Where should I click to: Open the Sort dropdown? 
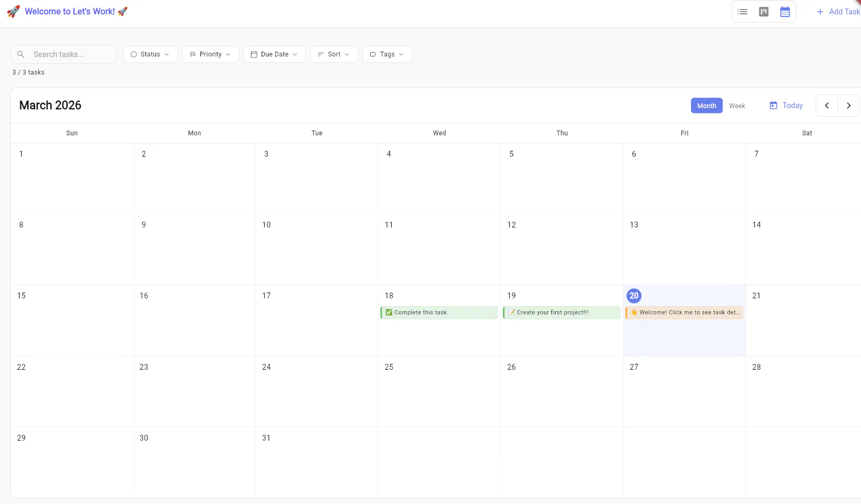pos(334,54)
